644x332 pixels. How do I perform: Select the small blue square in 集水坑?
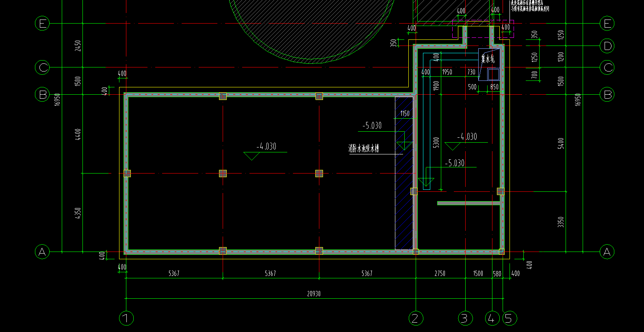493,74
